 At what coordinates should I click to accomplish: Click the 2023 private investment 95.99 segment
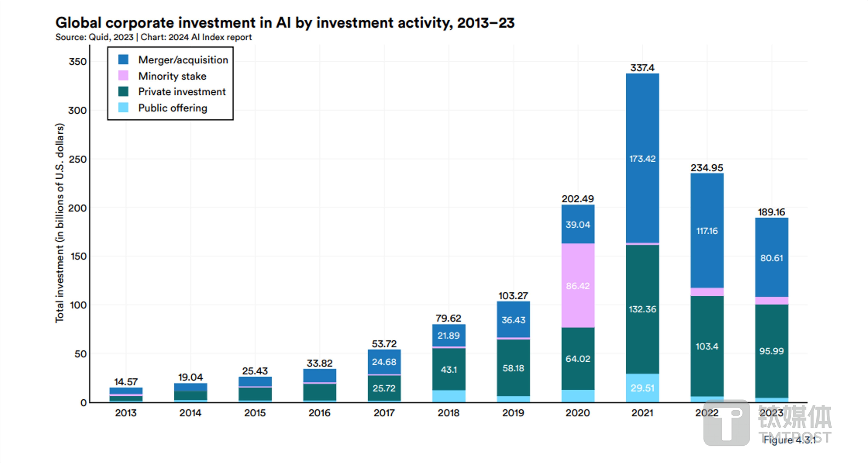[771, 351]
